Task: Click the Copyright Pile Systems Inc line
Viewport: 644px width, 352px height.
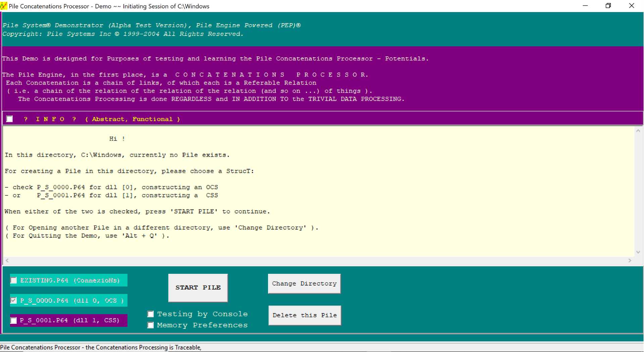Action: (x=123, y=34)
